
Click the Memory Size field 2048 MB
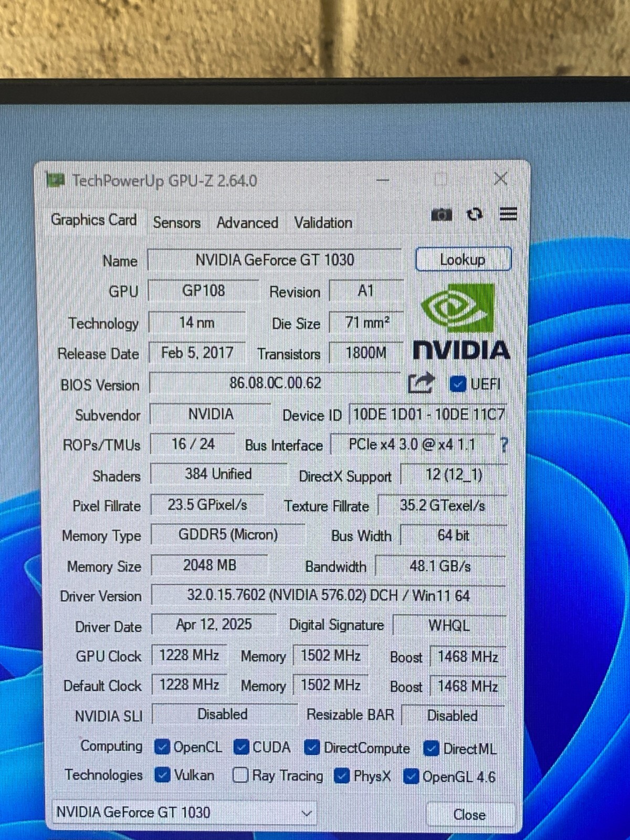pos(209,565)
